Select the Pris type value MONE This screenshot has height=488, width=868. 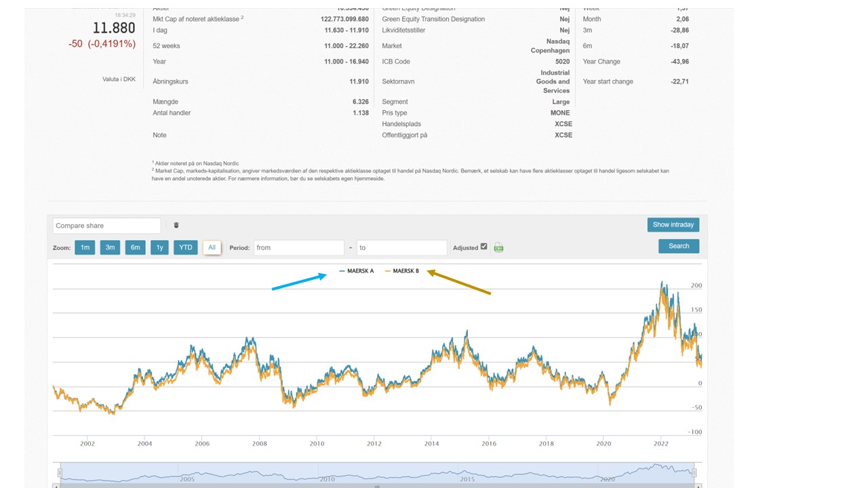point(560,113)
